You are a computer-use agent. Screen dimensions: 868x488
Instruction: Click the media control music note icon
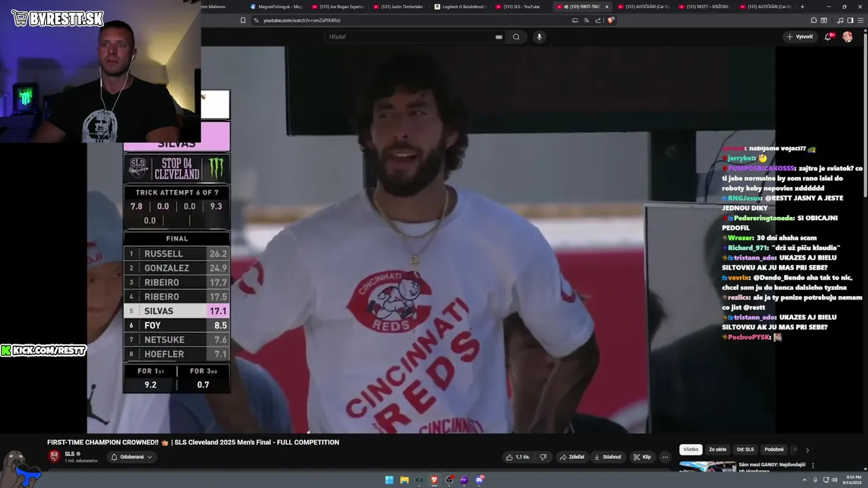pos(841,20)
